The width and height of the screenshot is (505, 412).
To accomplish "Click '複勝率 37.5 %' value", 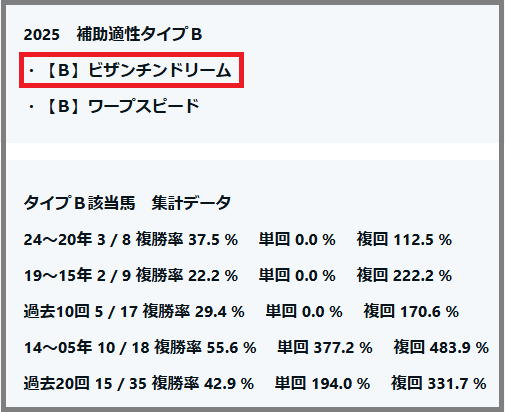I will pos(187,239).
